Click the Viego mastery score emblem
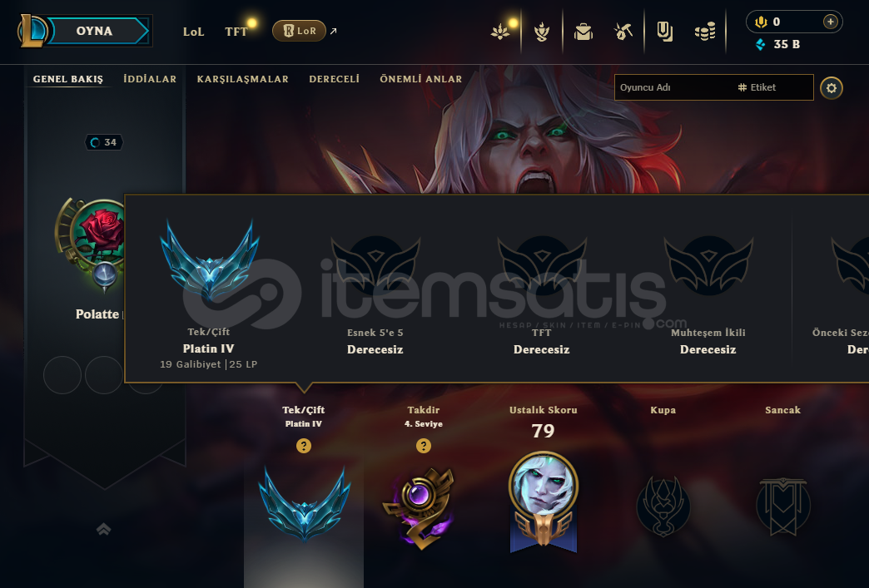This screenshot has height=588, width=869. 543,502
